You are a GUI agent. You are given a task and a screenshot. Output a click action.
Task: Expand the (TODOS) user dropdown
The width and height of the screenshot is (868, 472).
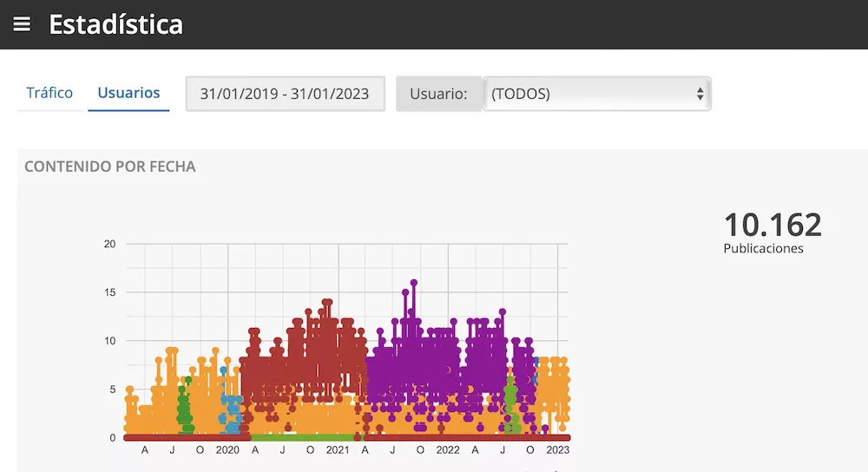(595, 94)
